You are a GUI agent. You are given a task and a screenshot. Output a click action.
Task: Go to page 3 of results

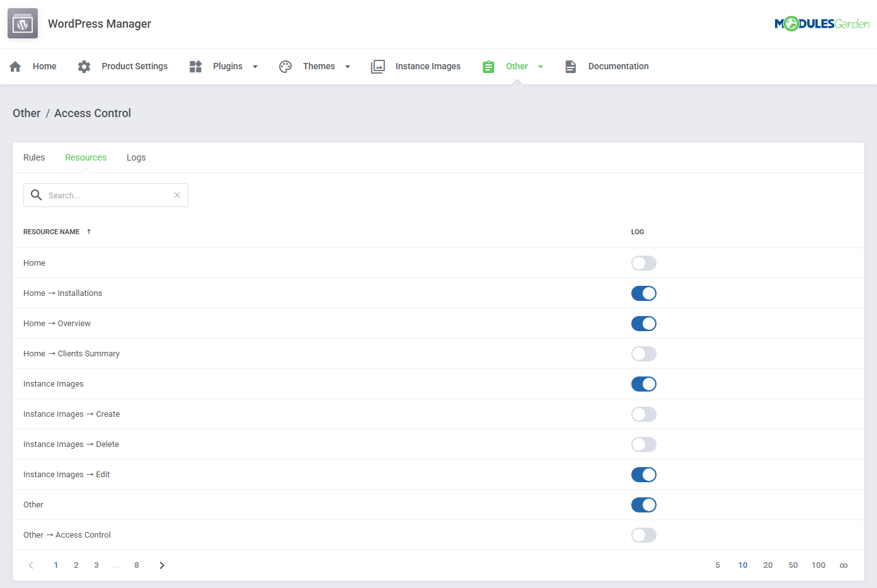(x=96, y=565)
